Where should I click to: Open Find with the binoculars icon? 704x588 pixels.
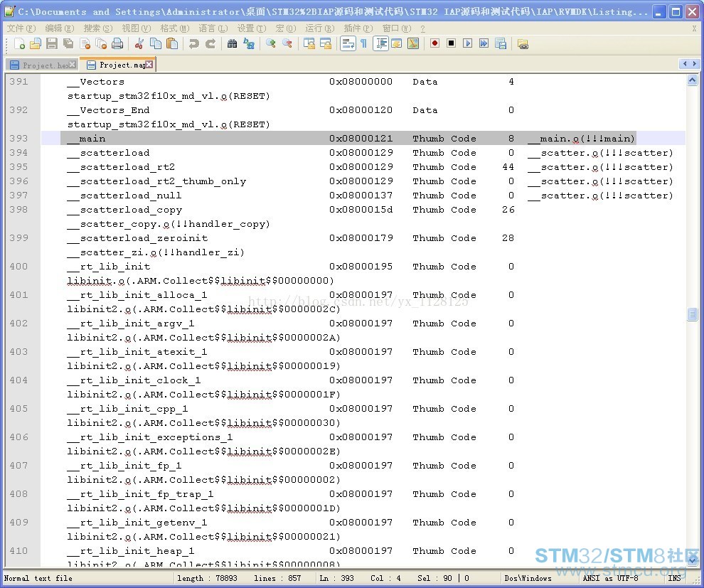tap(232, 43)
